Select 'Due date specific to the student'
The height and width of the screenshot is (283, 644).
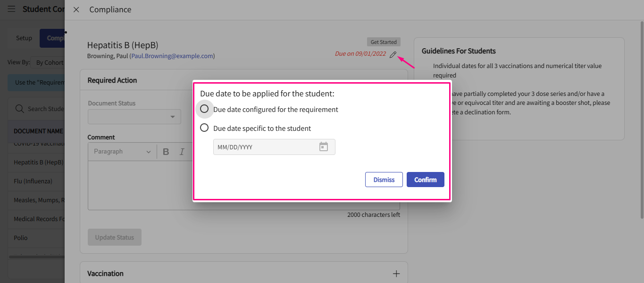[204, 128]
